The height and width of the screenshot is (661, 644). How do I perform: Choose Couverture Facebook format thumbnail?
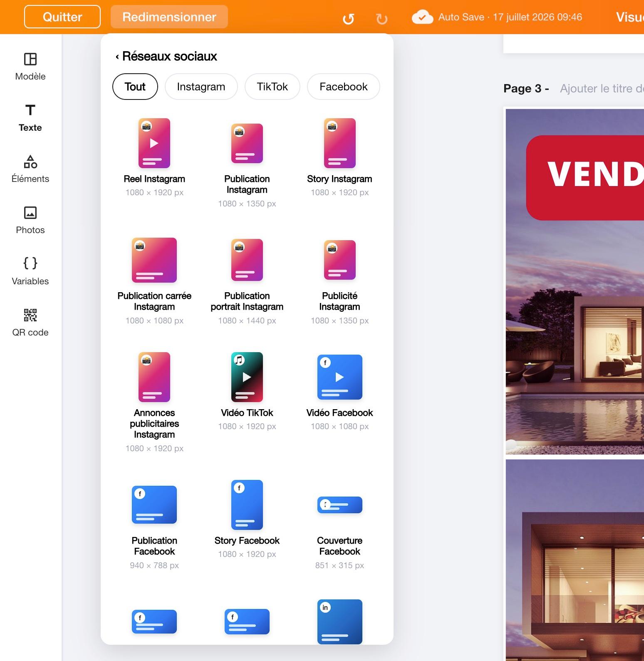click(340, 505)
